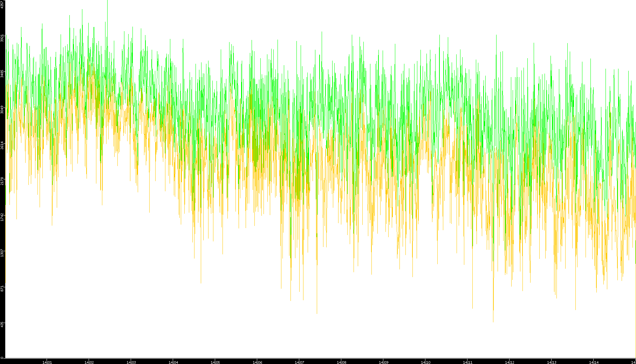Click the 14:04 time axis label
This screenshot has width=636, height=364.
(173, 362)
